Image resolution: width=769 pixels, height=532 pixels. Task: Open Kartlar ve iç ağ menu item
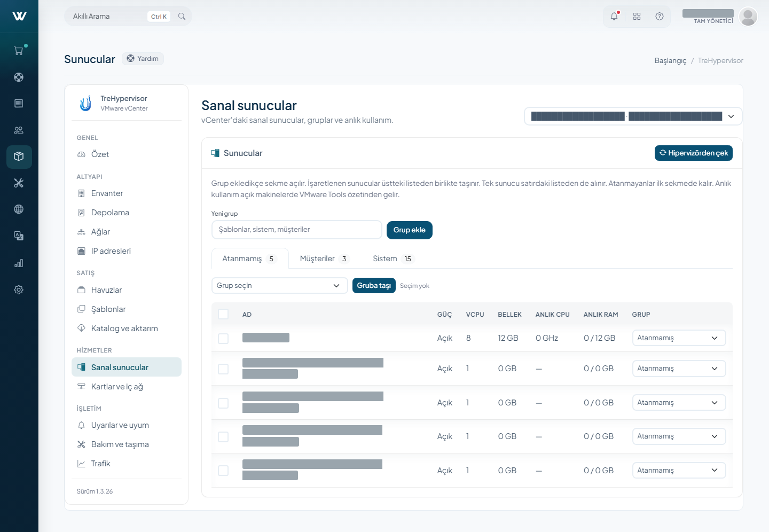(x=127, y=387)
